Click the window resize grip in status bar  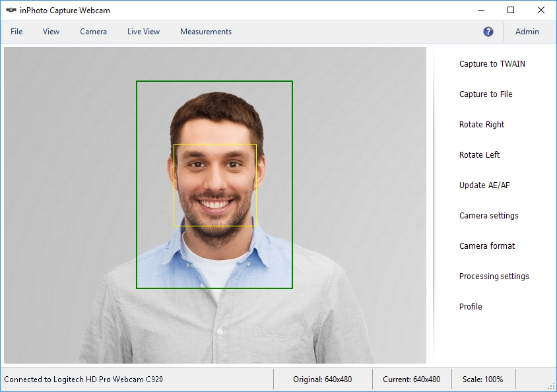(551, 386)
